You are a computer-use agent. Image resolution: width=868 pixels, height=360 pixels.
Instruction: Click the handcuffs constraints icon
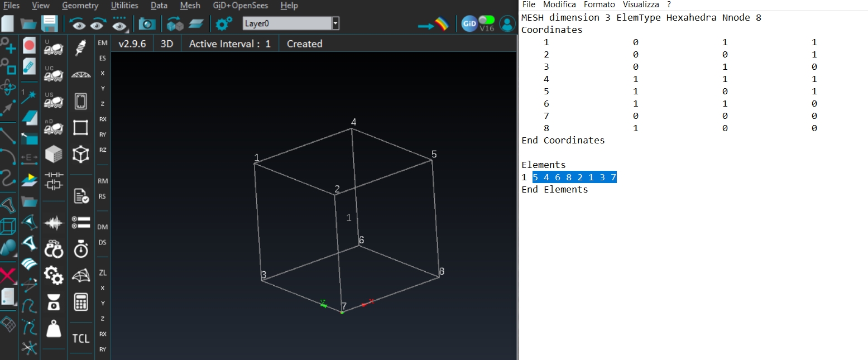tap(54, 249)
